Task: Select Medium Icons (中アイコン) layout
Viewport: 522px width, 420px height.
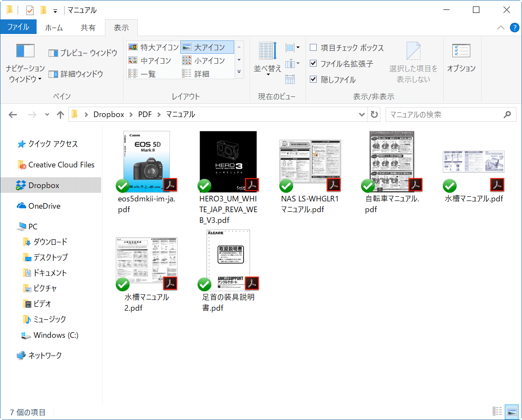Action: (150, 61)
